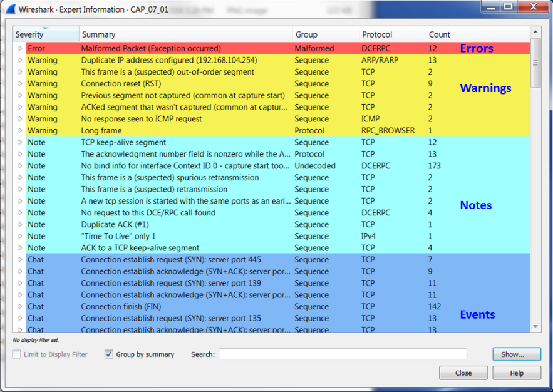Minimize the Expert Information window
The width and height of the screenshot is (553, 392).
point(491,6)
